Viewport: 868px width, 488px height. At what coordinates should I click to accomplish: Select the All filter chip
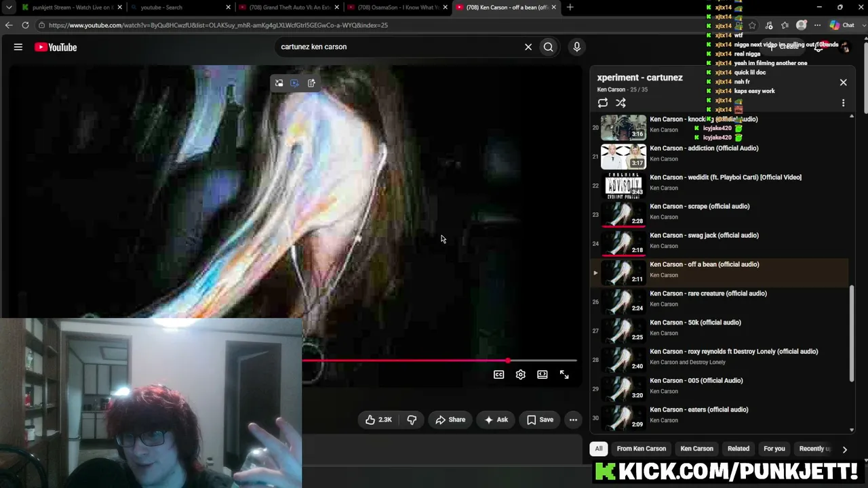[599, 449]
